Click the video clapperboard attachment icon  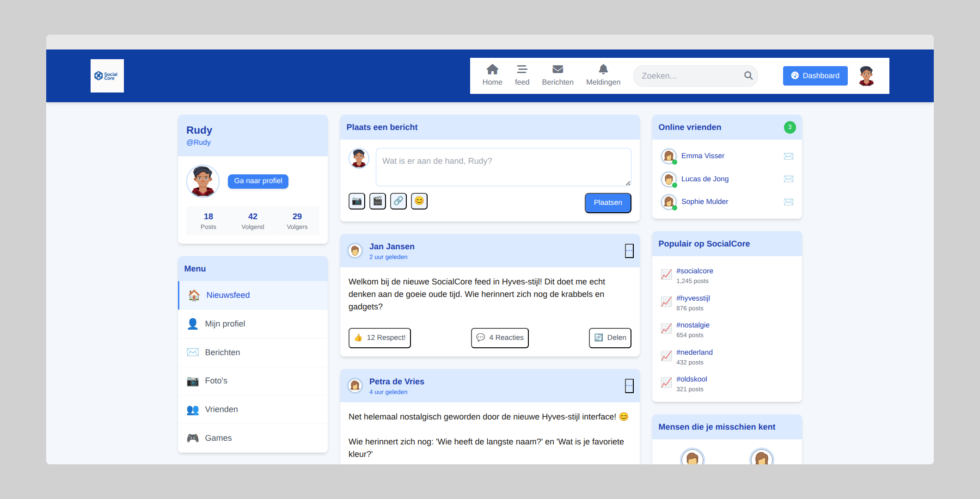(377, 201)
